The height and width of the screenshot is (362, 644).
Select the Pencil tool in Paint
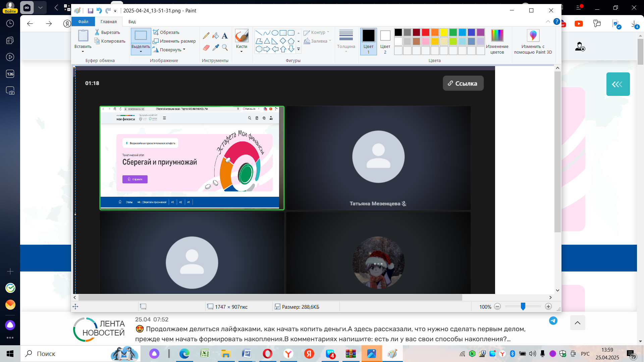pyautogui.click(x=206, y=36)
